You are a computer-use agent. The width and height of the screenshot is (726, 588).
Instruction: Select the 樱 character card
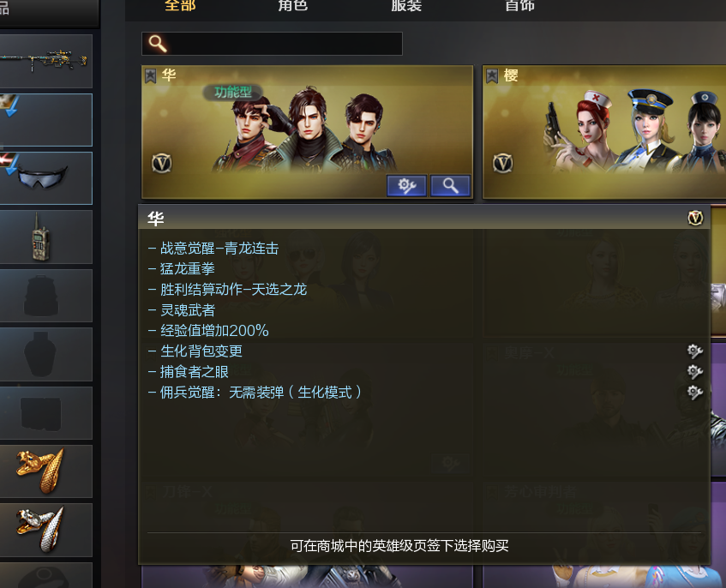(x=604, y=132)
